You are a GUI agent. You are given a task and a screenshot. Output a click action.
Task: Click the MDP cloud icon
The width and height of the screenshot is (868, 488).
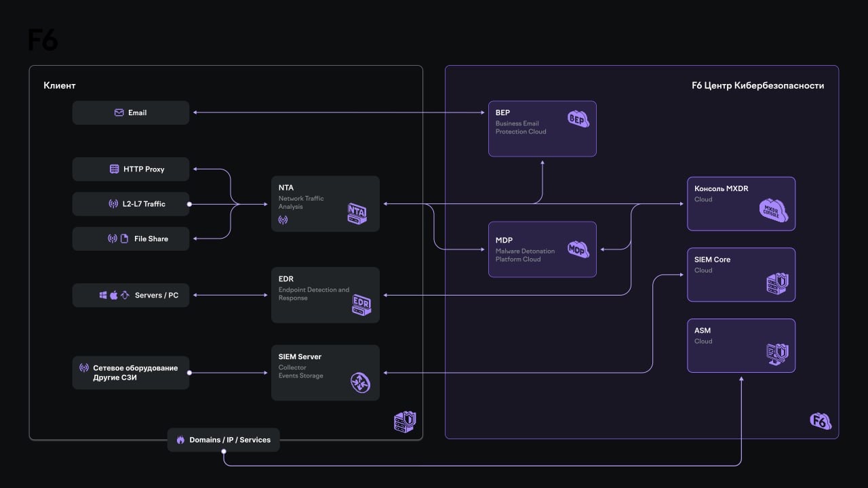[x=577, y=249]
